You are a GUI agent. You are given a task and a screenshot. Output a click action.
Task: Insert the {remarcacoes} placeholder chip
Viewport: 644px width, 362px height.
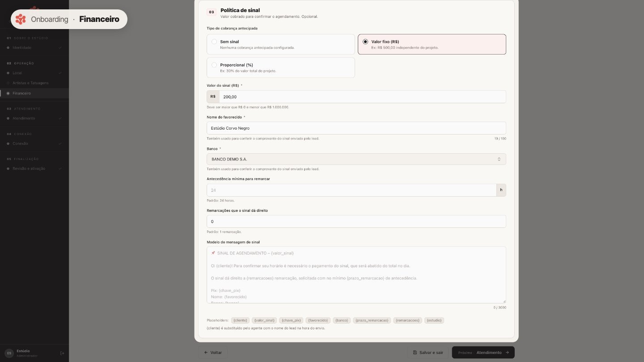coord(408,320)
